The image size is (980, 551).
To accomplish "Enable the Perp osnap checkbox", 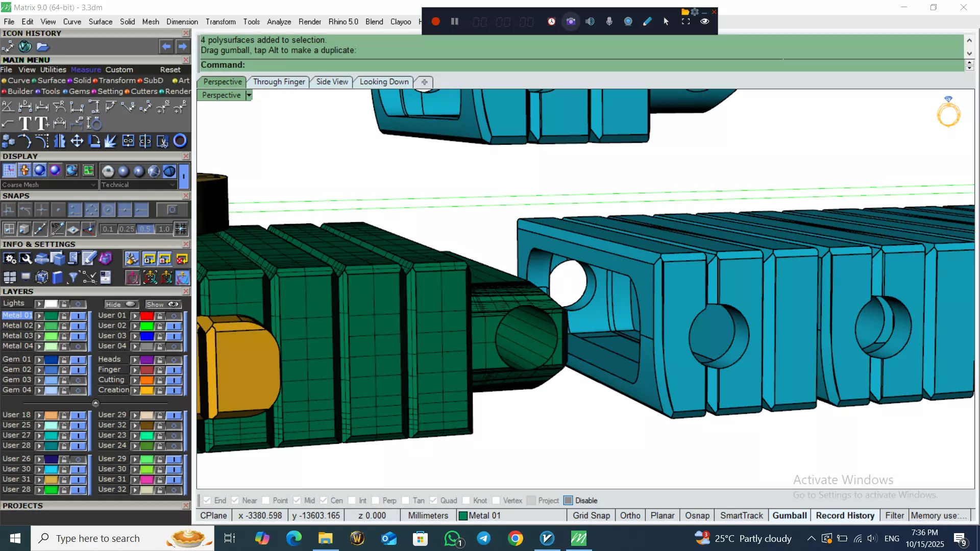I will point(375,500).
